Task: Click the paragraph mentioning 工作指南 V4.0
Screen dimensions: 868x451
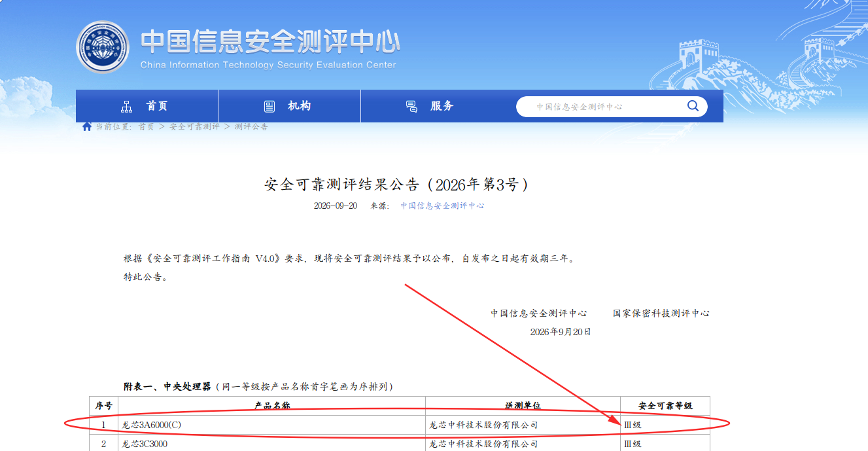Action: 350,259
